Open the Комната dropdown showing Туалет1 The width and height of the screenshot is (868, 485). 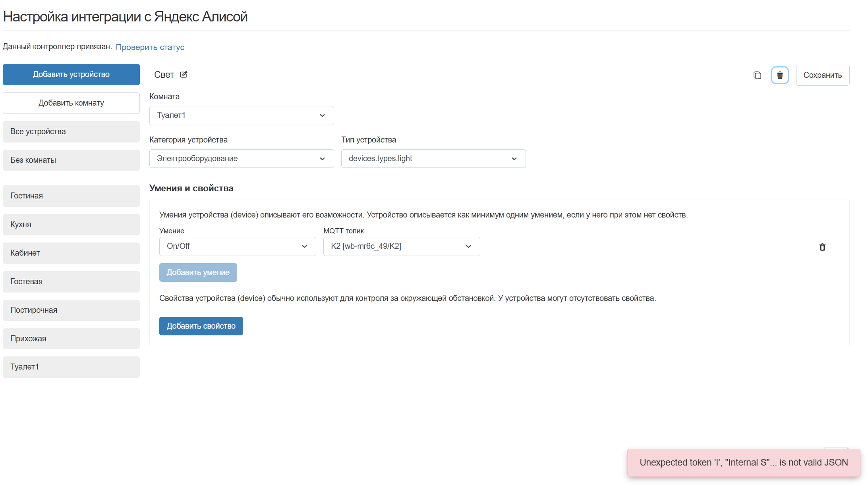click(x=242, y=115)
